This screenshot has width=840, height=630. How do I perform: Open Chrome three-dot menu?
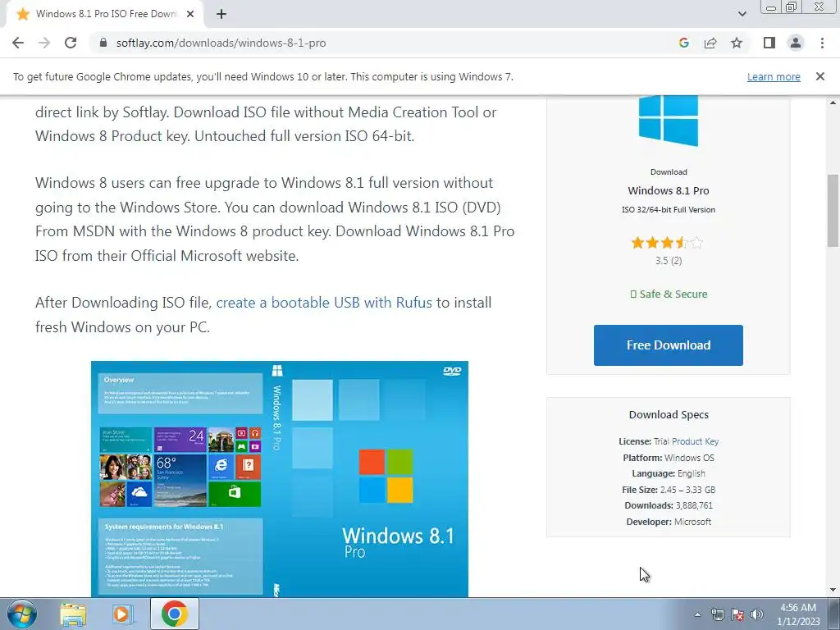822,43
